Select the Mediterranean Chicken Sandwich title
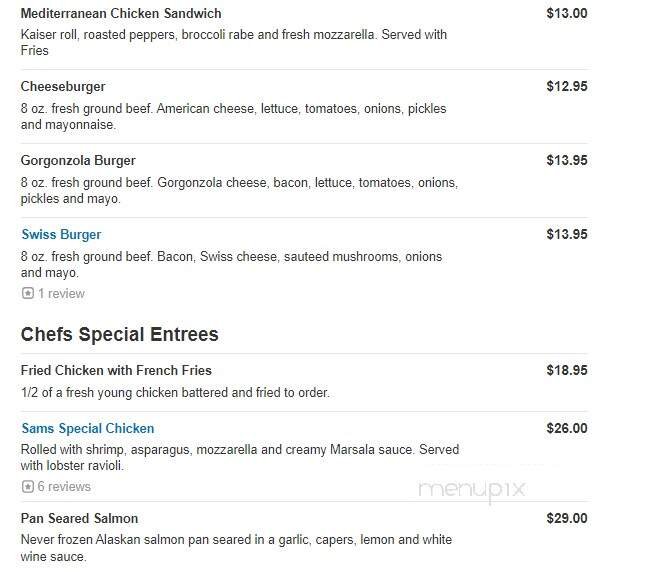 pos(121,14)
